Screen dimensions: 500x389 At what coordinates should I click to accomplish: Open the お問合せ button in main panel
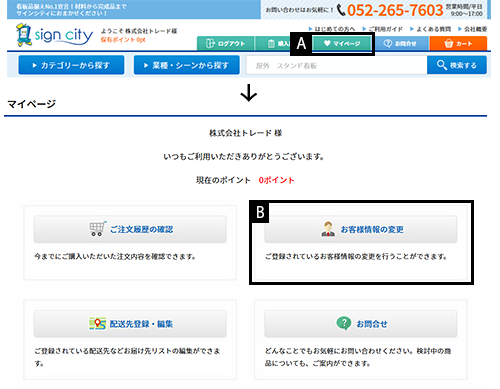point(361,324)
